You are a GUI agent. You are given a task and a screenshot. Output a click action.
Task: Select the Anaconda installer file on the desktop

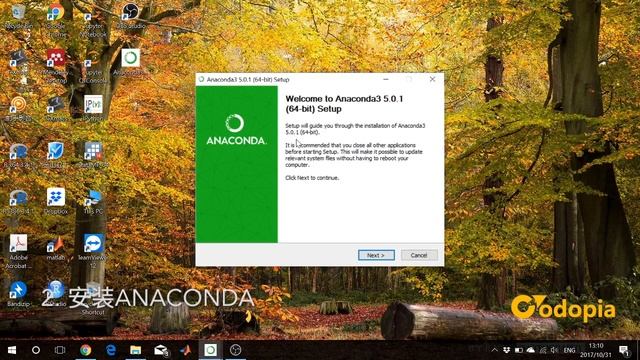131,62
